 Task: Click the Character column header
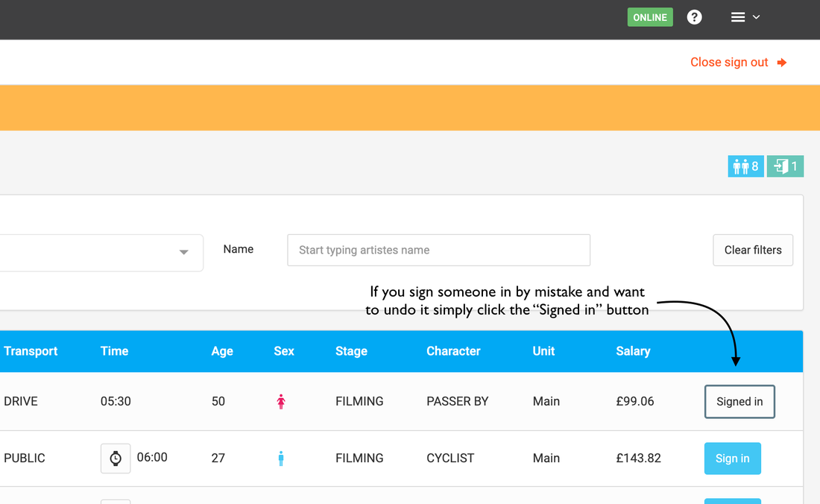(453, 351)
